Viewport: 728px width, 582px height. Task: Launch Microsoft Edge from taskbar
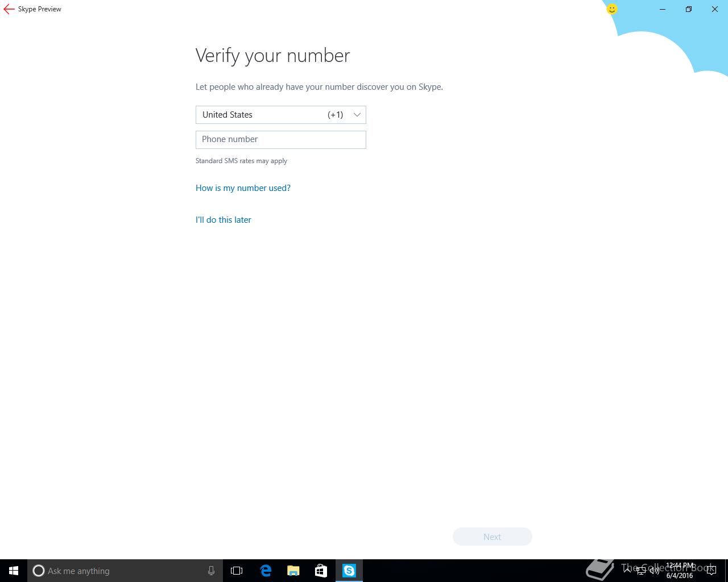[x=266, y=571]
